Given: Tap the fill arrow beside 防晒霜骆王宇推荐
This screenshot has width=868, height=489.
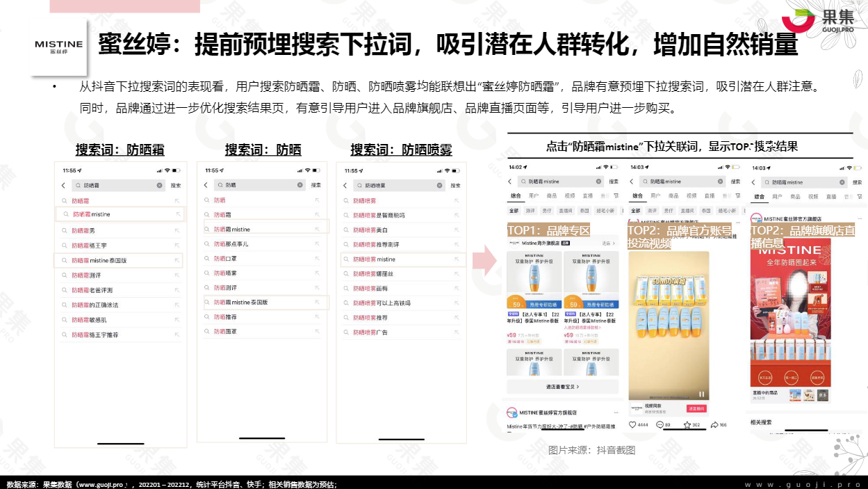Looking at the screenshot, I should tap(177, 335).
